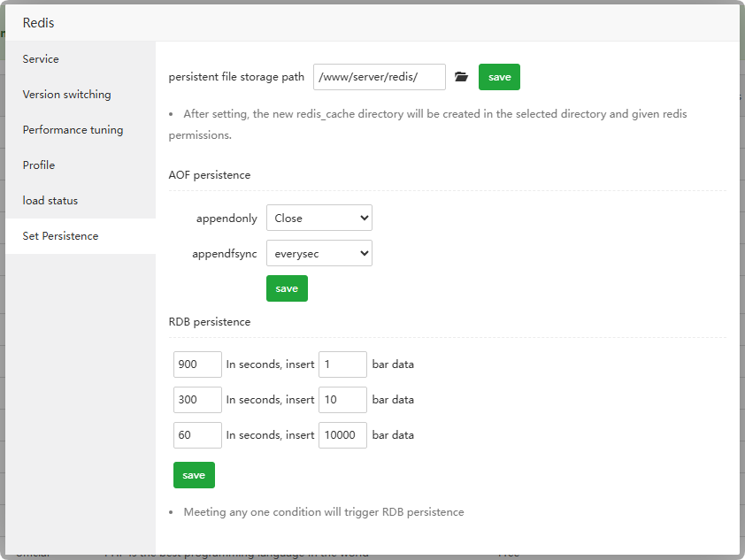Open the Service tab
Image resolution: width=745 pixels, height=560 pixels.
coord(41,59)
